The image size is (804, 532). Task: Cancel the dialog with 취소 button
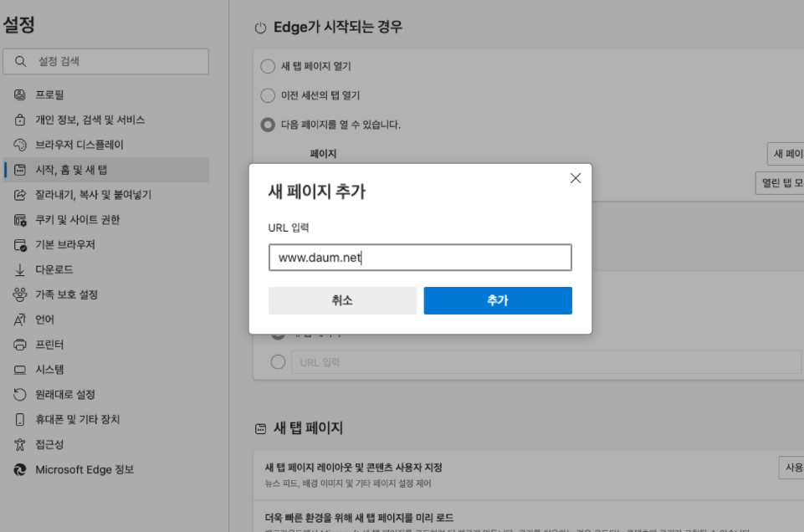pyautogui.click(x=342, y=300)
